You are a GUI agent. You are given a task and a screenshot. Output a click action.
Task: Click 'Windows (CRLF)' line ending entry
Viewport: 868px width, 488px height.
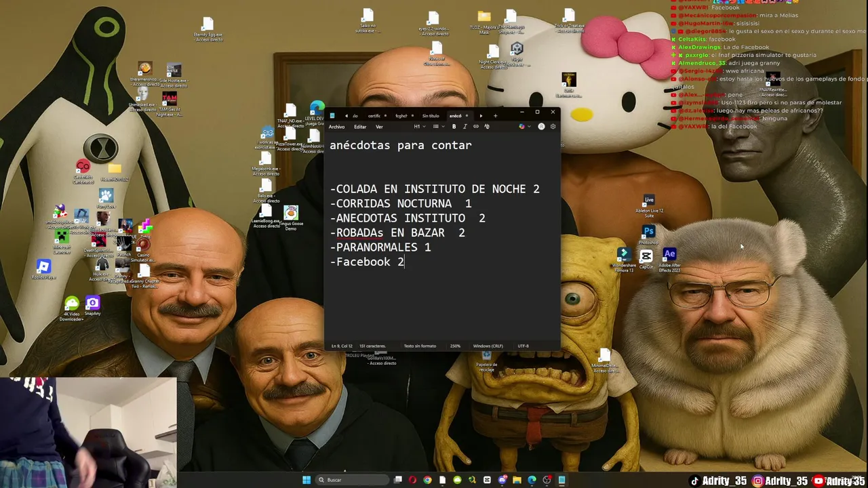[x=488, y=346]
